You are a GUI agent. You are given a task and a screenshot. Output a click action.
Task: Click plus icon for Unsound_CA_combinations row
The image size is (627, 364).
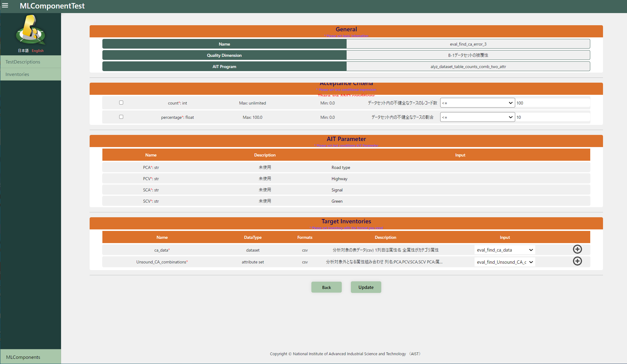[577, 261]
